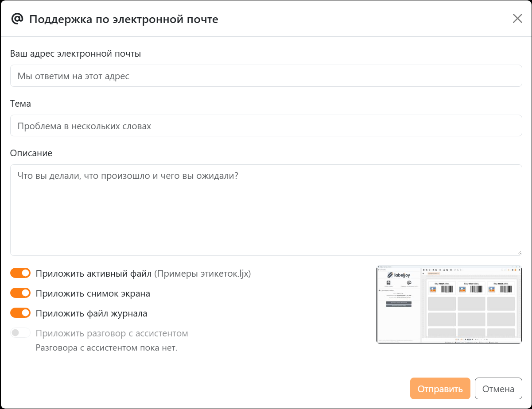Toggle Приложить активный файл switch
The image size is (532, 409).
(x=20, y=273)
